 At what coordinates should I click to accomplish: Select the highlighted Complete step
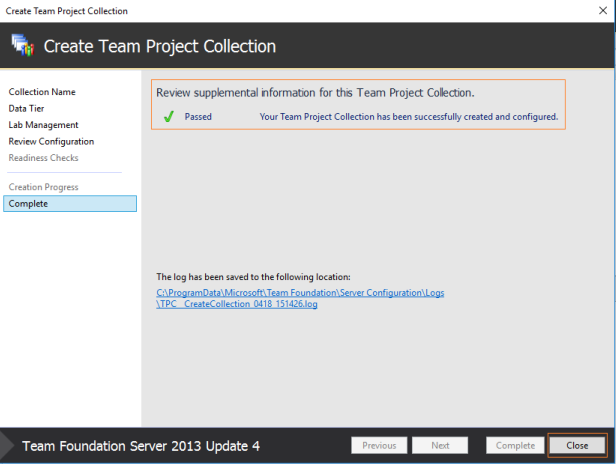[70, 204]
